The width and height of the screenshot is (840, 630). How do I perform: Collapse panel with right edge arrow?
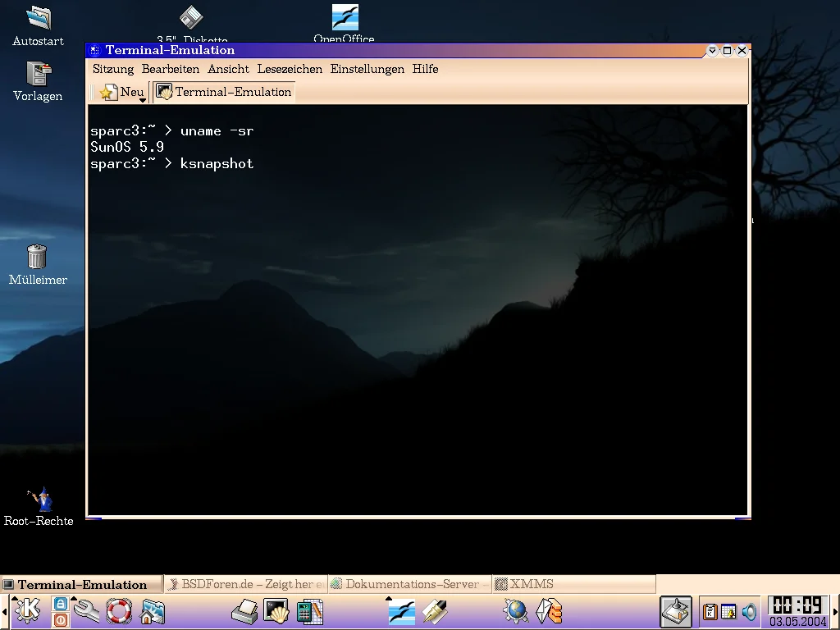[835, 612]
